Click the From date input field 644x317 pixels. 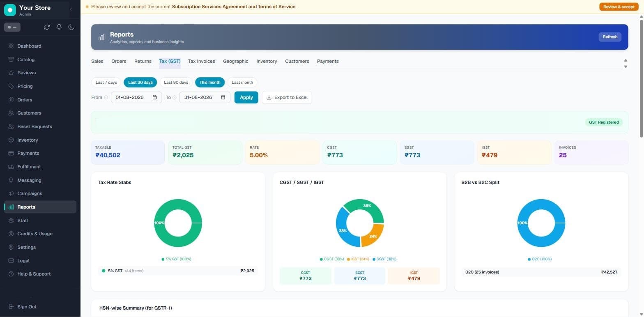136,97
